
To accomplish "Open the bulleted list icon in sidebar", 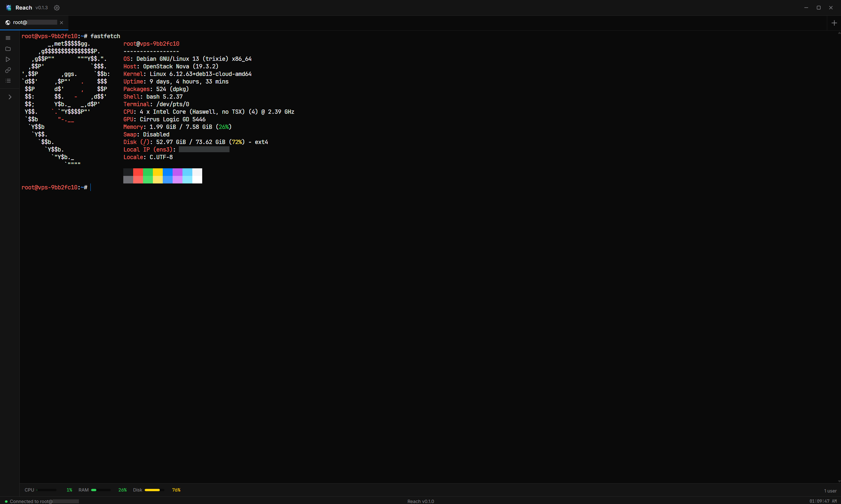I will (8, 81).
